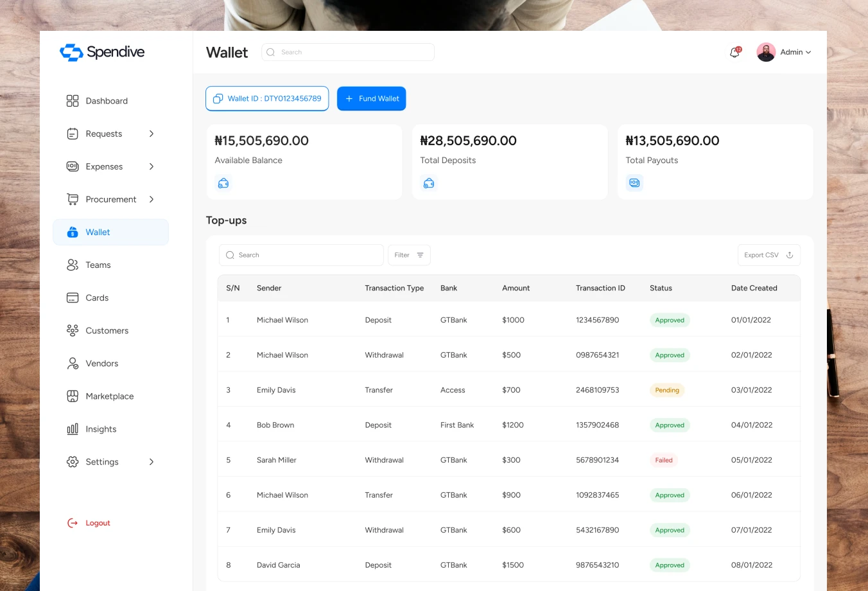The width and height of the screenshot is (868, 591).
Task: Click the Export CSV button
Action: [769, 255]
